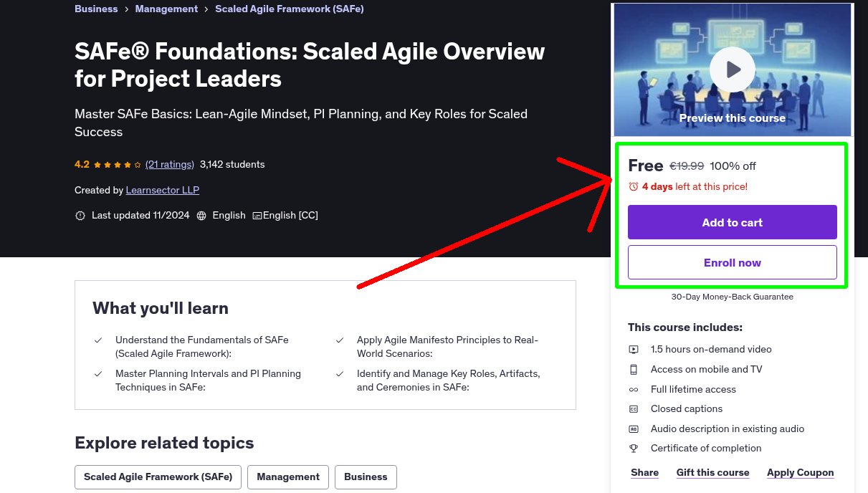Click 30-Day Money-Back Guarantee text
The image size is (868, 493).
click(733, 297)
